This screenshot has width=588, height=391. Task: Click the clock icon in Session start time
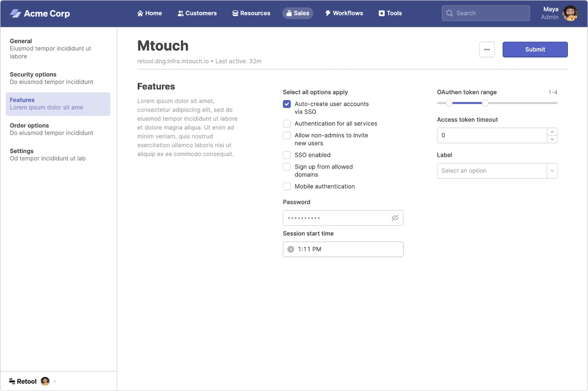(291, 249)
